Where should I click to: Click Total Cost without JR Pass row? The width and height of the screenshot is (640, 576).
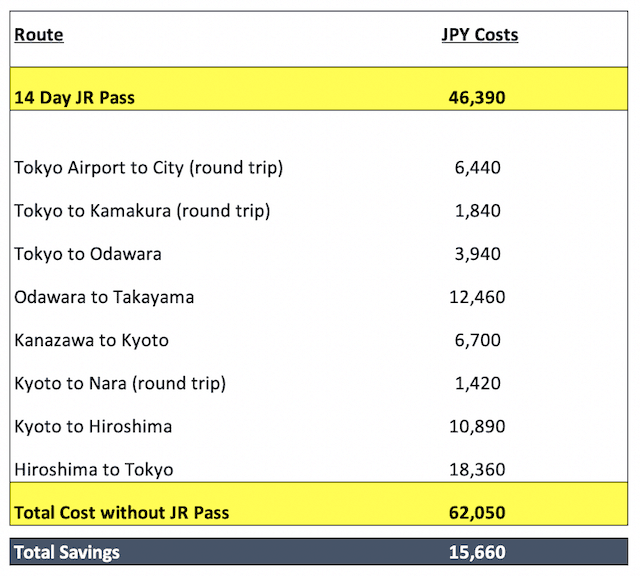[319, 504]
